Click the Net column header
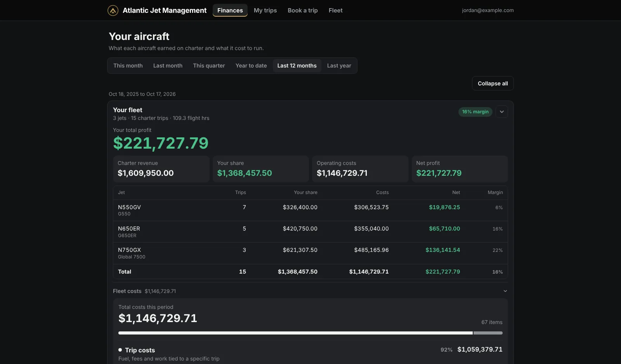The image size is (621, 364). [456, 192]
